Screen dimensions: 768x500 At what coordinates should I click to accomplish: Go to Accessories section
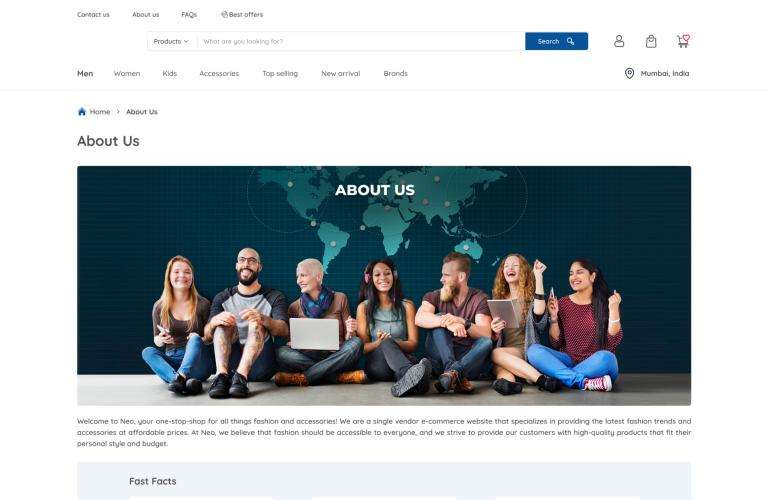[219, 73]
